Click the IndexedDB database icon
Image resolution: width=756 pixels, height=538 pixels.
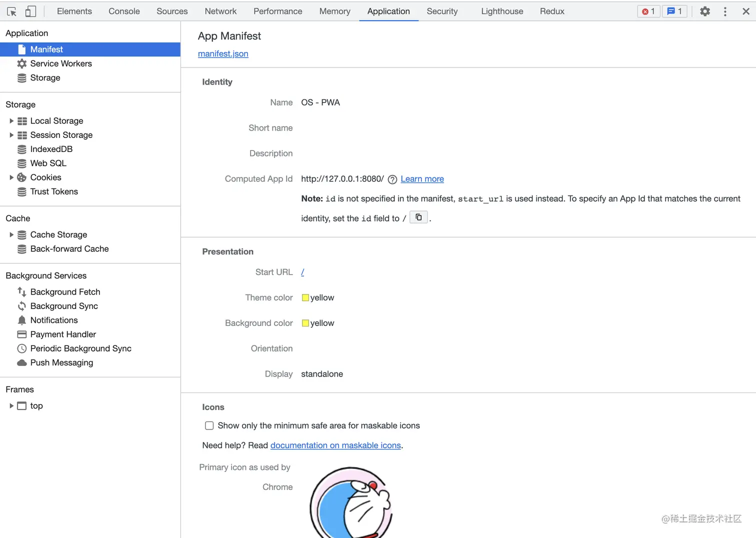tap(22, 149)
